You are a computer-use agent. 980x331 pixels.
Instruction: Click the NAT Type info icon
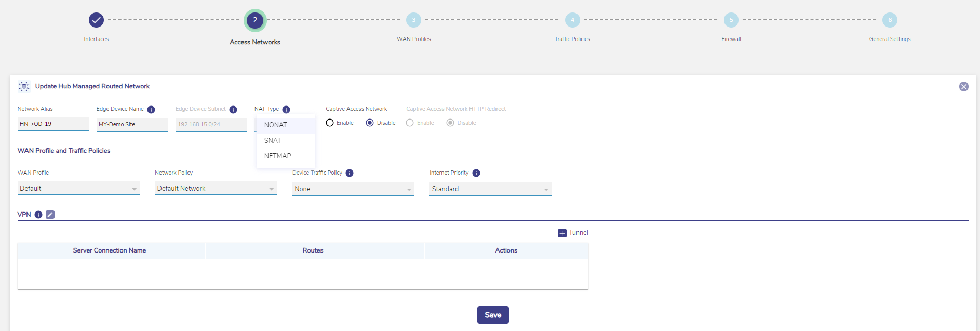click(286, 110)
